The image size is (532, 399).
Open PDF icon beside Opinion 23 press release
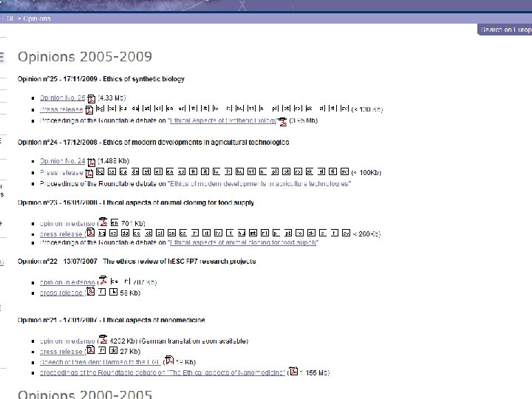90,233
